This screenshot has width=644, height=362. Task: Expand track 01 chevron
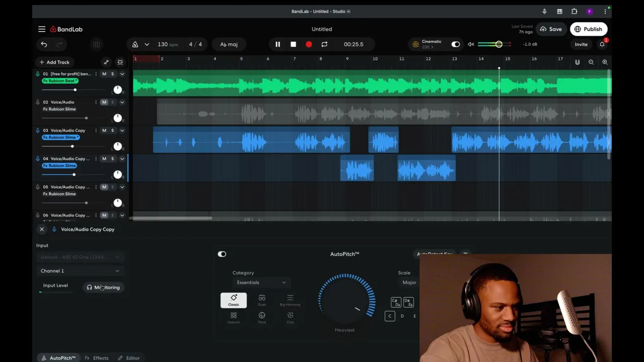[122, 74]
